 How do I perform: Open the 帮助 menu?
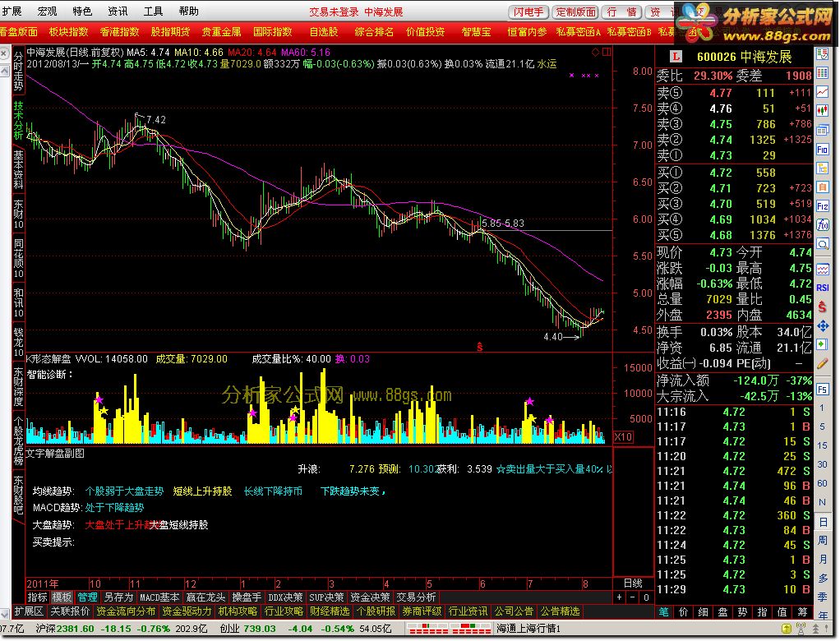coord(188,12)
